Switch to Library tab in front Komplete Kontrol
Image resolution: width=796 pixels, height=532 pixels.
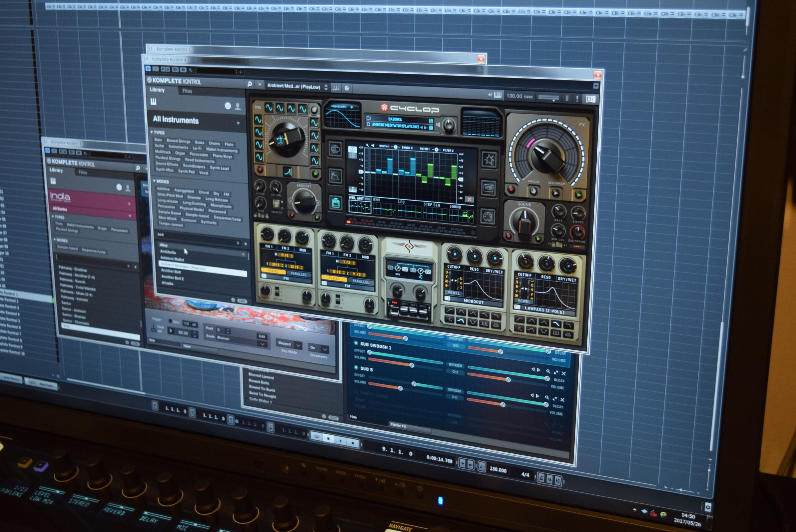point(157,90)
